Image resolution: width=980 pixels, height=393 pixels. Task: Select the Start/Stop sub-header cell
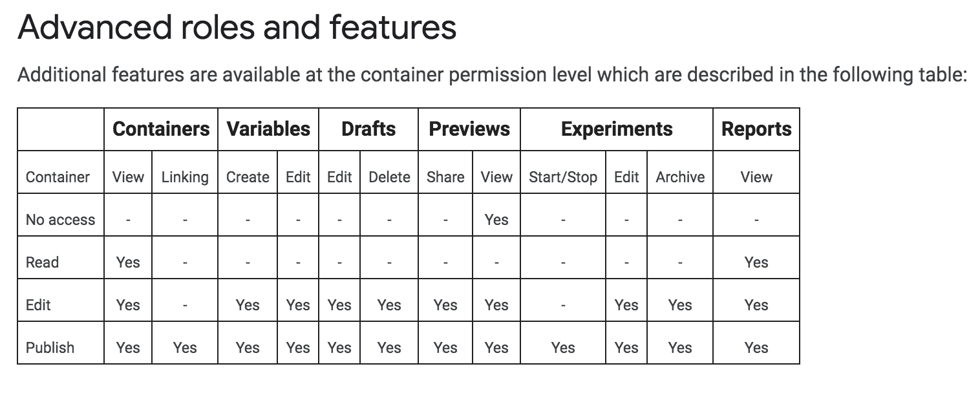pyautogui.click(x=562, y=177)
